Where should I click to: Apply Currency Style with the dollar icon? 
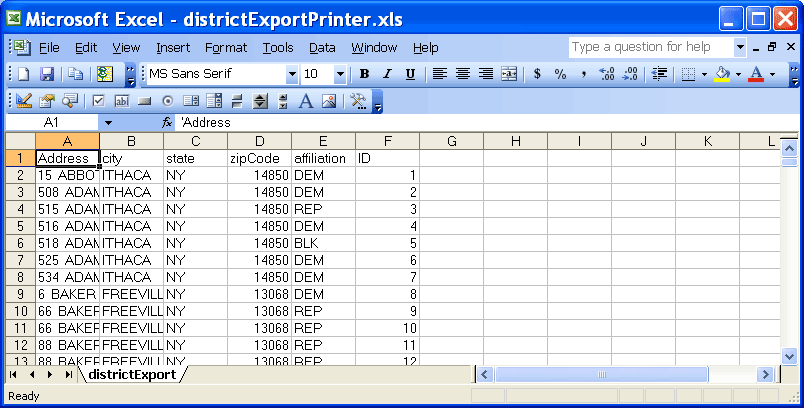click(537, 74)
